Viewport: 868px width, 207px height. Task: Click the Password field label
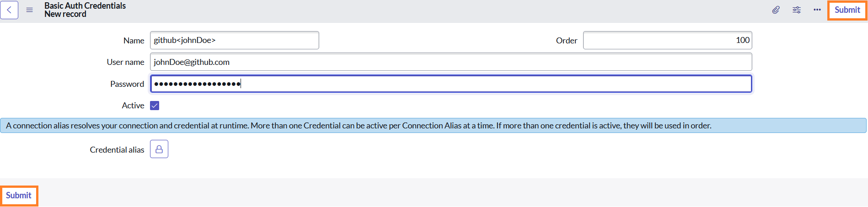tap(127, 84)
